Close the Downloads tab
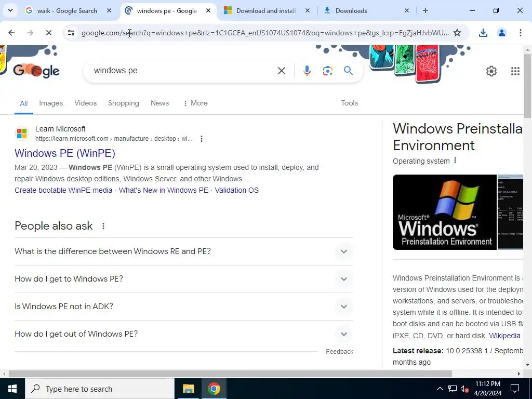Image resolution: width=532 pixels, height=399 pixels. point(407,10)
